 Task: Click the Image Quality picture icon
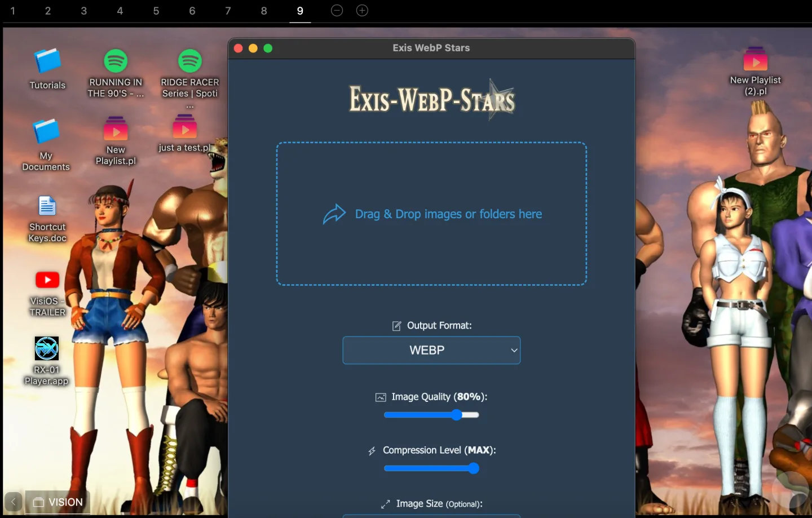point(381,397)
